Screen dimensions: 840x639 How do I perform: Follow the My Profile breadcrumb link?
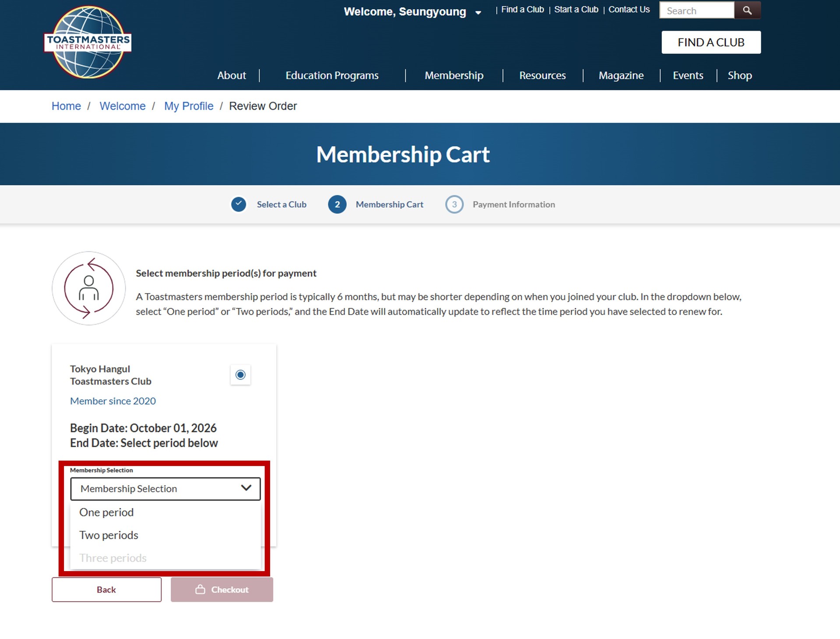point(189,106)
